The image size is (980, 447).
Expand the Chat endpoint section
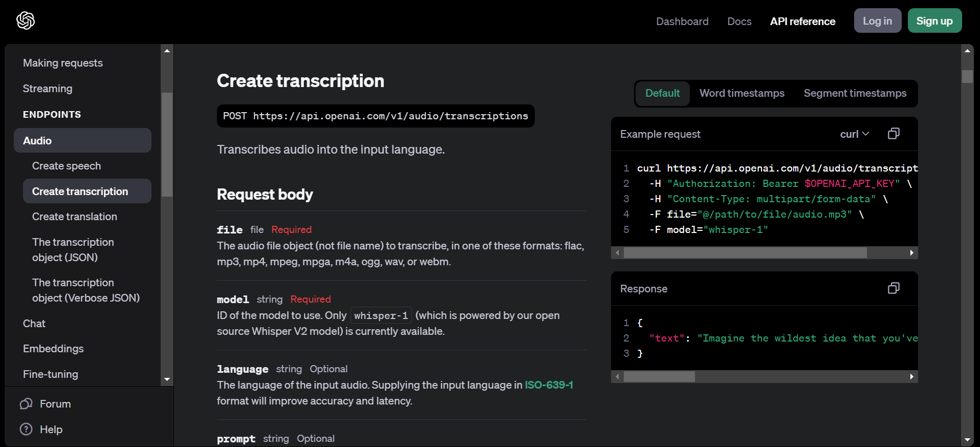point(34,324)
